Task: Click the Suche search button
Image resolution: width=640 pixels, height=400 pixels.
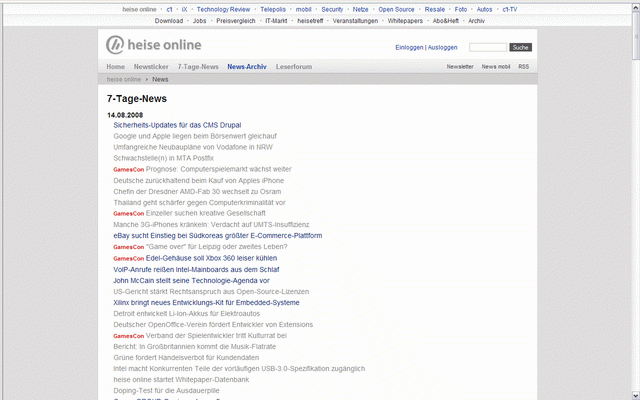Action: pos(520,47)
